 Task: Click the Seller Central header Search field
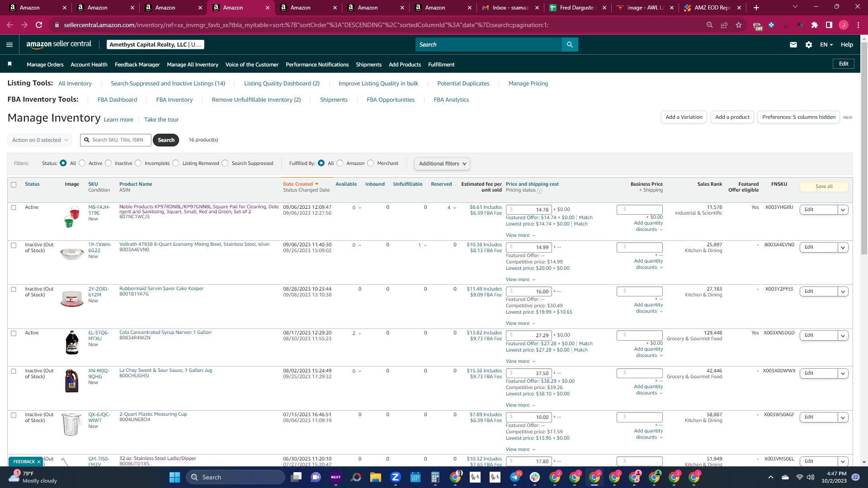(x=489, y=45)
